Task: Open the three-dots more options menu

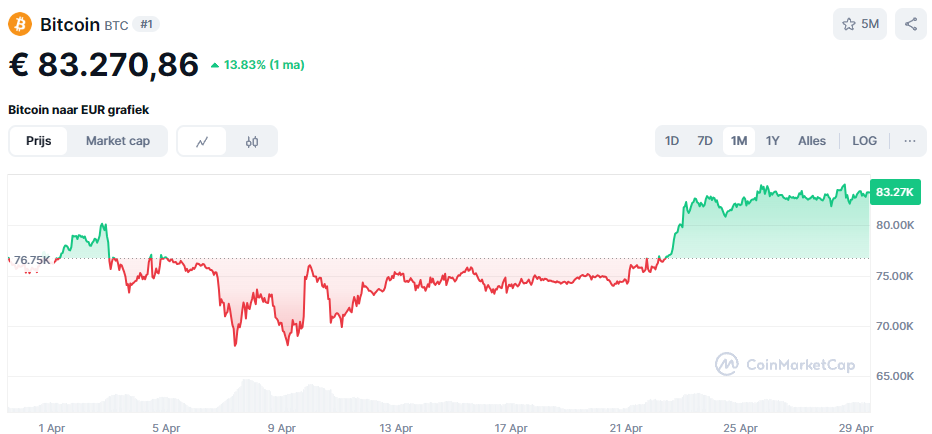Action: pos(909,141)
